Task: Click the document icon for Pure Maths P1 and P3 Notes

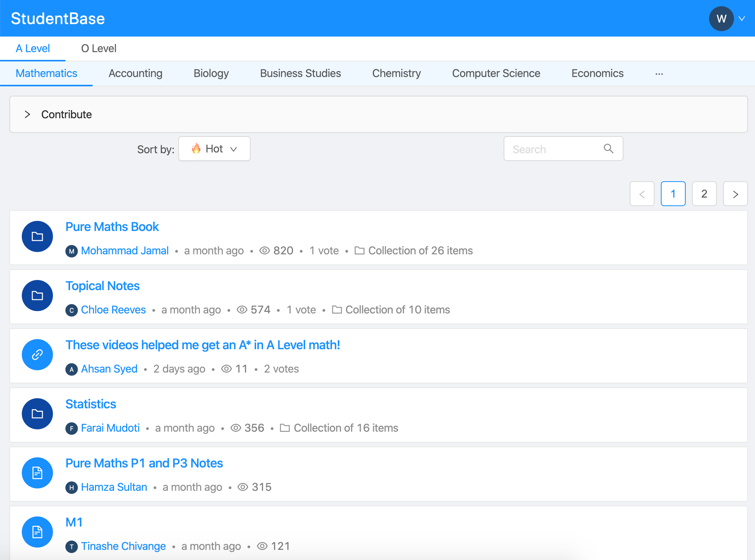Action: point(37,473)
